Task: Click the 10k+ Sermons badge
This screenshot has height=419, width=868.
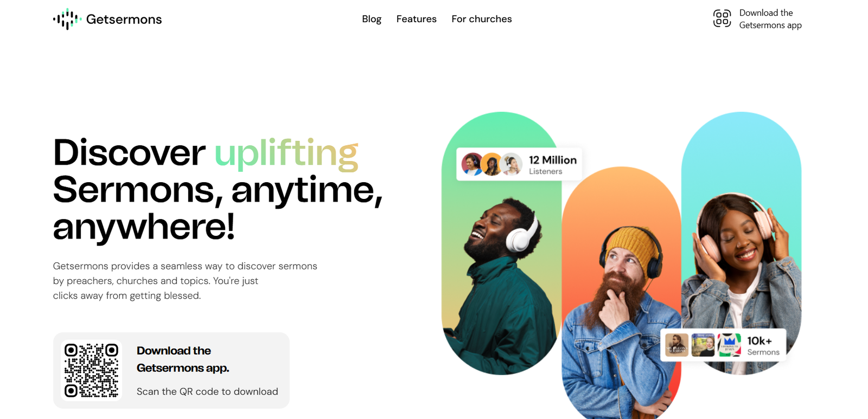Action: point(723,345)
